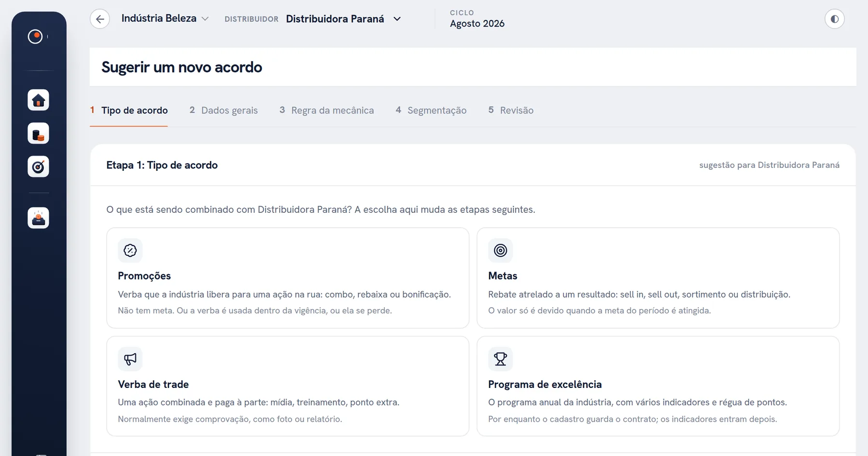Screen dimensions: 868x456
Task: Click text 'O programa anual da indústria...'
Action: (637, 402)
